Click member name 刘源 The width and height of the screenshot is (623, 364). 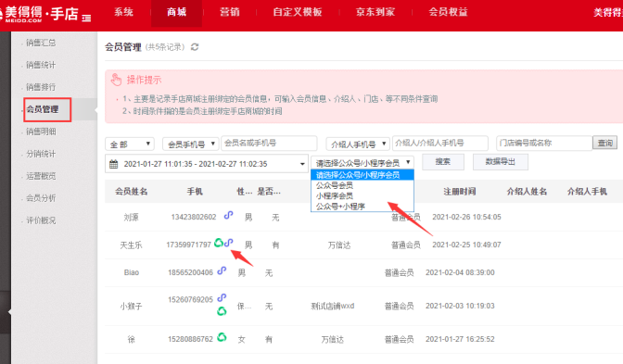(131, 218)
